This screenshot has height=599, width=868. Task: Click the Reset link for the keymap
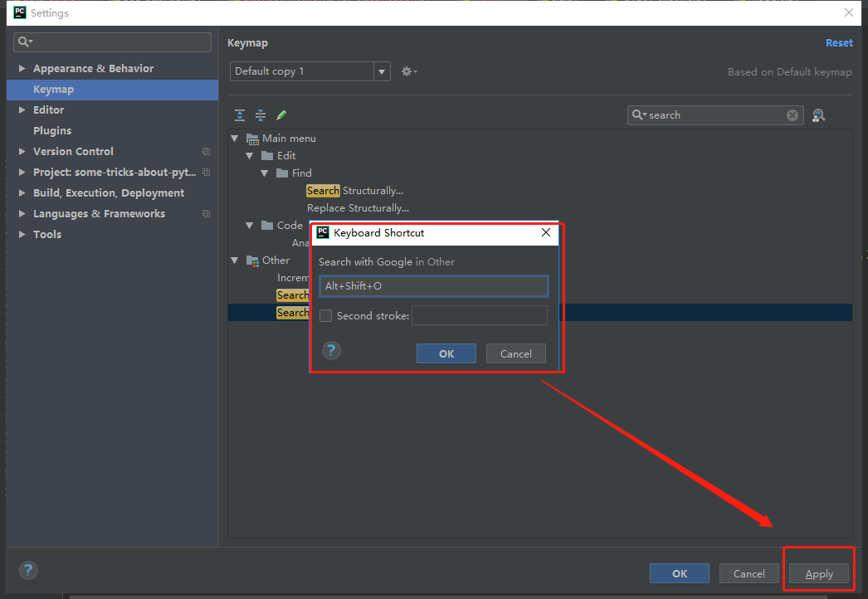[x=839, y=42]
